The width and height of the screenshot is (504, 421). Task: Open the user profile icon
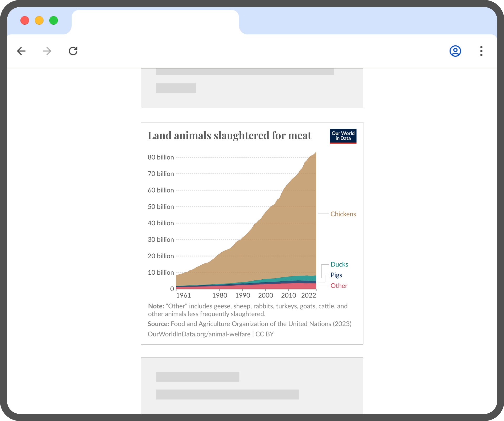tap(455, 51)
